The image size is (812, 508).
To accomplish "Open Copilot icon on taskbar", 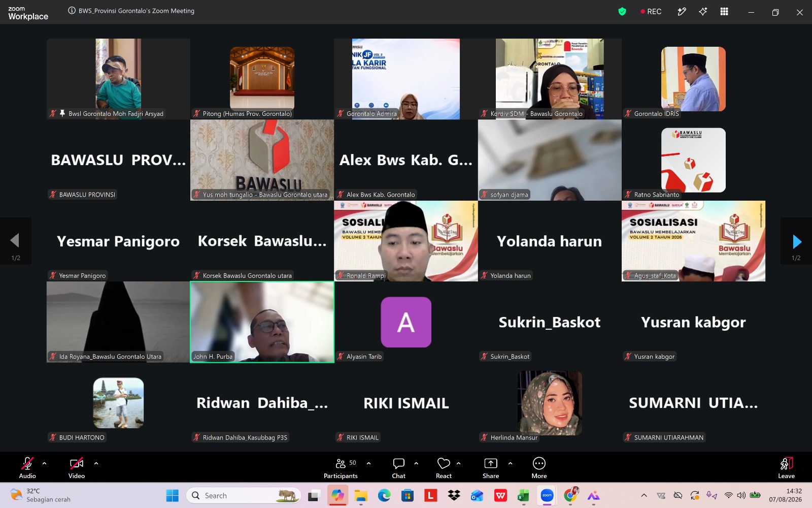I will tap(337, 495).
